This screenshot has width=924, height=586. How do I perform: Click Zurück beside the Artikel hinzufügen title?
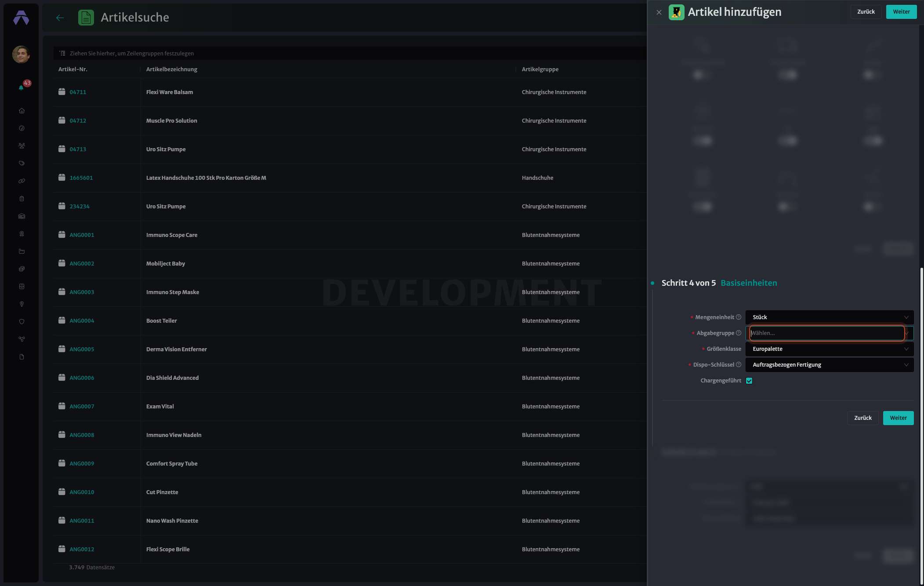[x=866, y=12]
